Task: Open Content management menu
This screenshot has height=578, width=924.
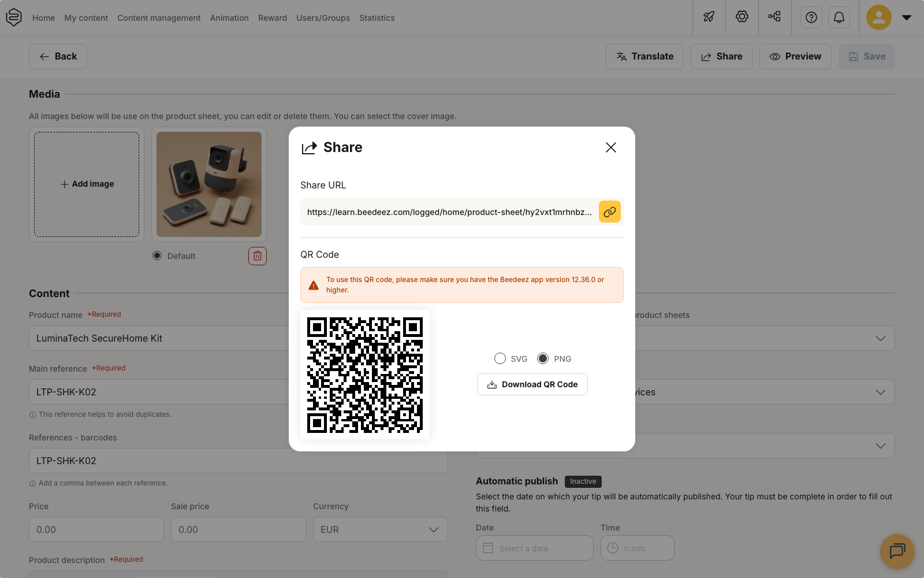Action: (159, 18)
